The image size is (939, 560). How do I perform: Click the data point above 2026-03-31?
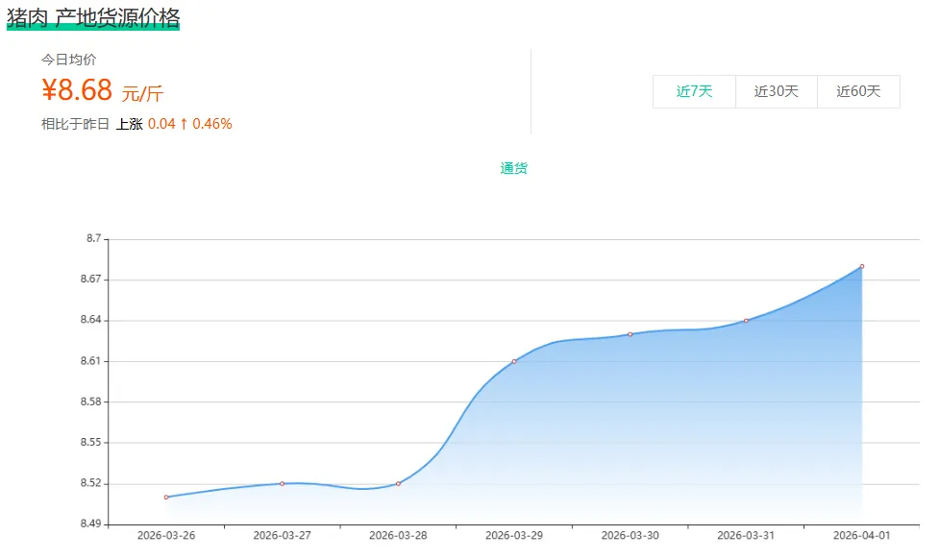746,321
